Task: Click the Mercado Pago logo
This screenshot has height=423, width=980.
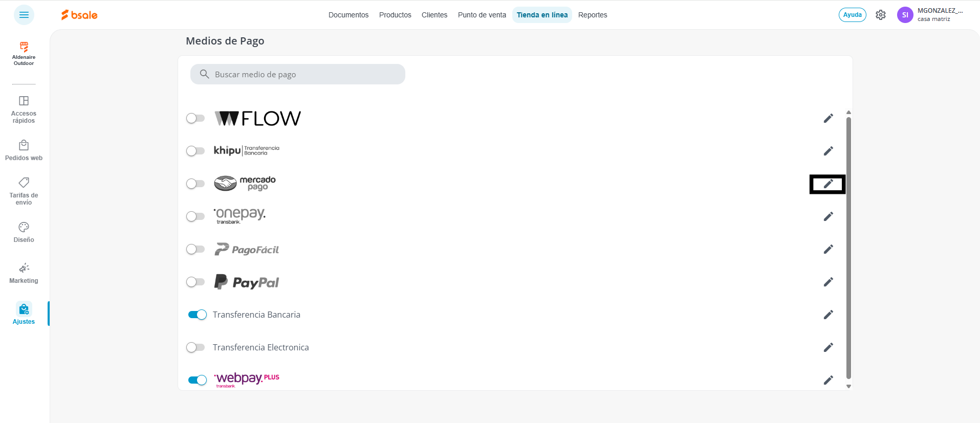Action: 245,183
